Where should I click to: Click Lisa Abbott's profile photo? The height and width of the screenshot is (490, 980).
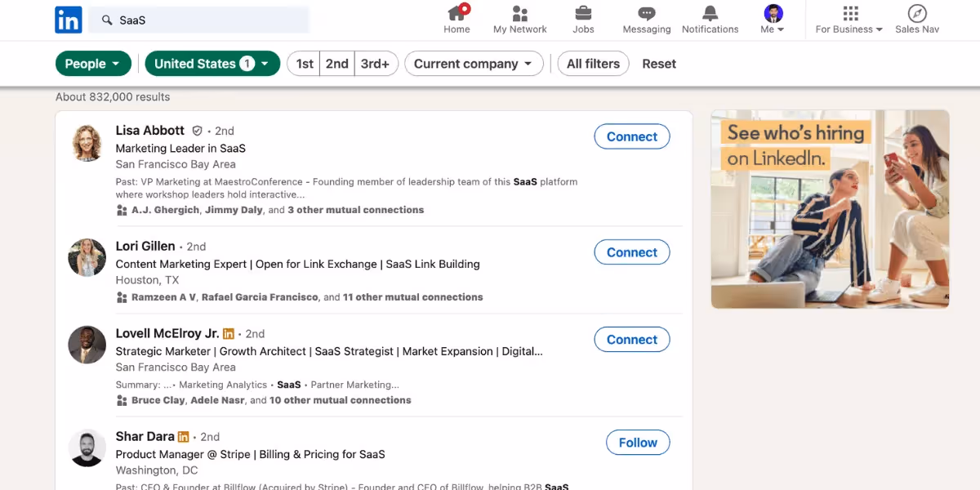coord(87,143)
